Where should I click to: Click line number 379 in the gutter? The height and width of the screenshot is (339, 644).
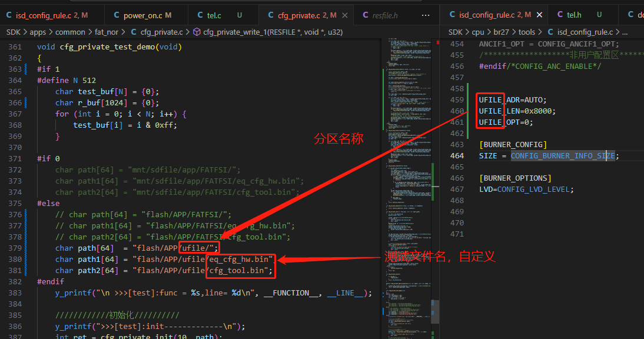pyautogui.click(x=15, y=248)
